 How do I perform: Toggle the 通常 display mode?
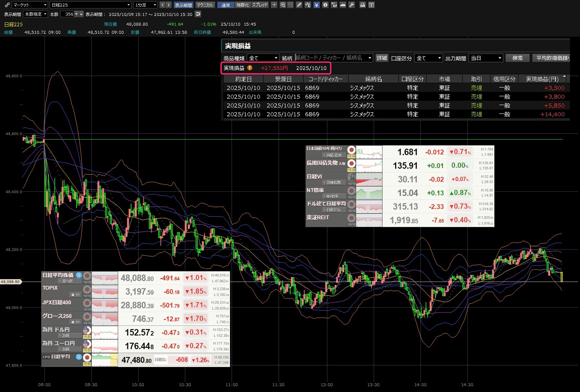(225, 5)
